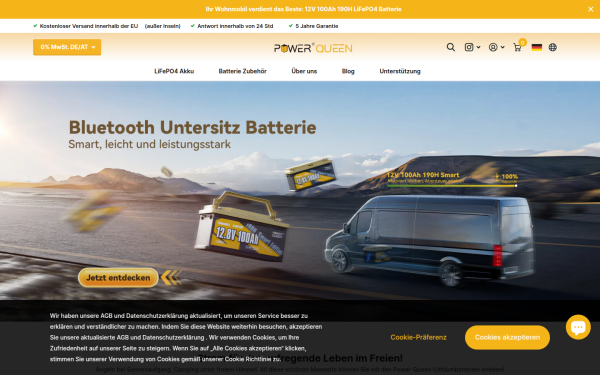This screenshot has width=600, height=375.
Task: Expand the social media dropdown arrow
Action: coord(478,47)
